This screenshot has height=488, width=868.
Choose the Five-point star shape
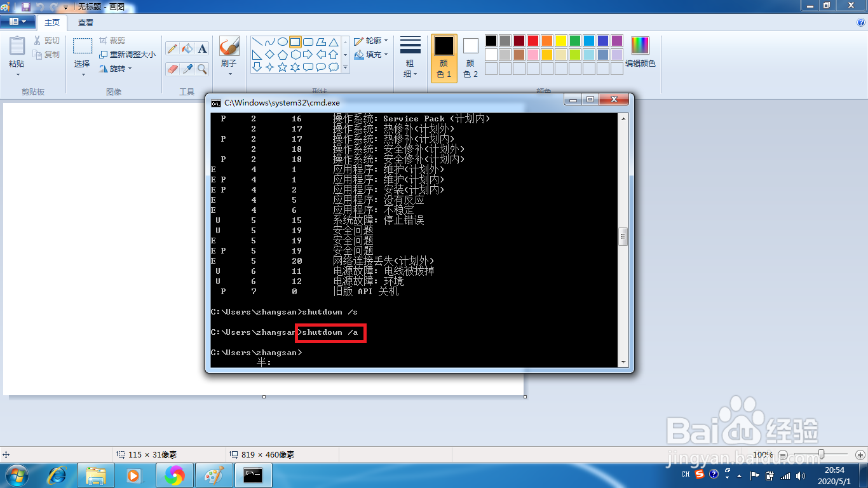[x=283, y=67]
